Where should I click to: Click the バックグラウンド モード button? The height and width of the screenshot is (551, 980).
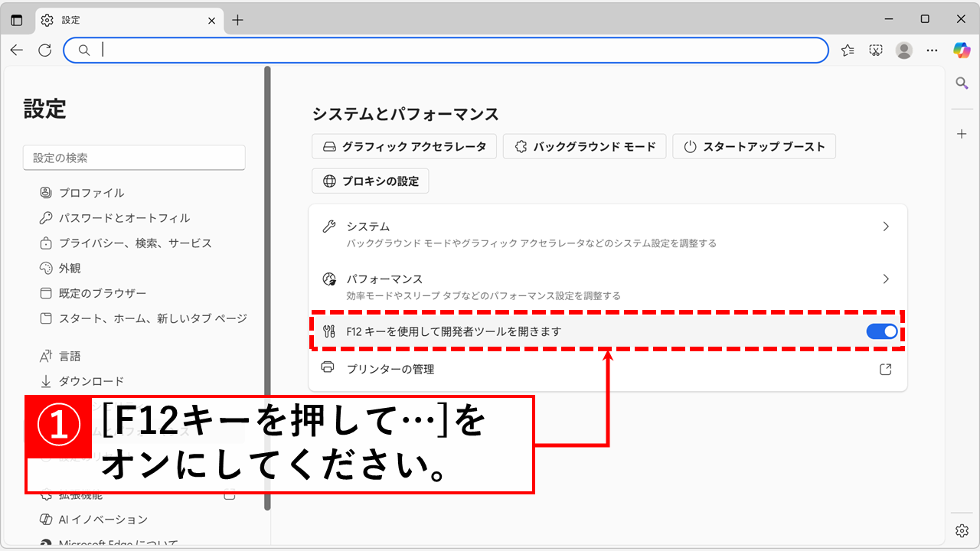pos(584,146)
